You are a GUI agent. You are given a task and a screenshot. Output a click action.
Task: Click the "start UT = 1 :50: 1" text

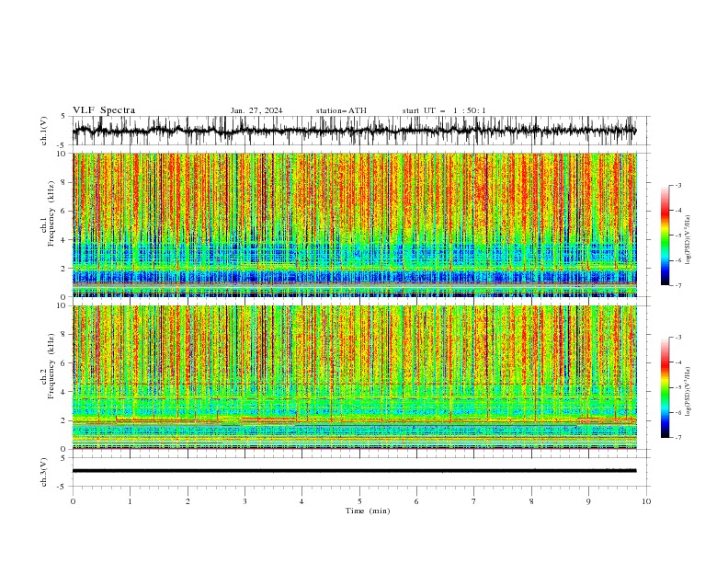click(x=444, y=110)
